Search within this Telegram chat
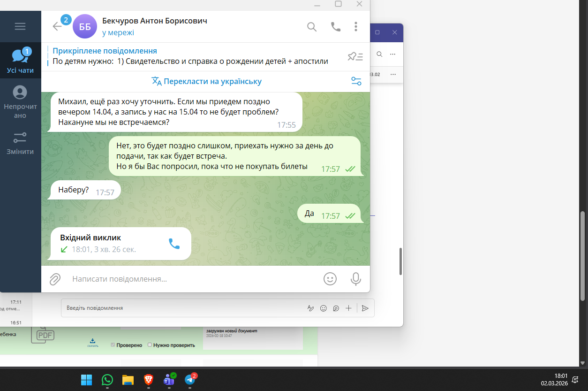 pos(312,27)
